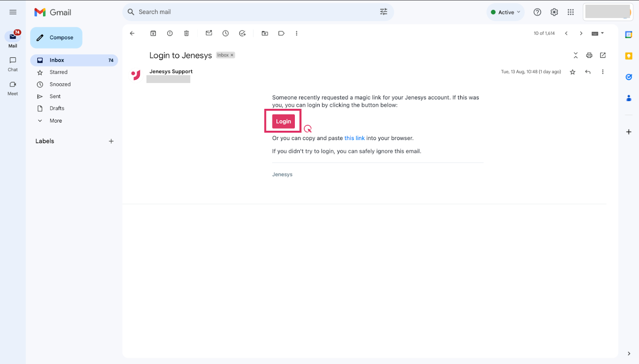Open Settings gear icon
Image resolution: width=639 pixels, height=364 pixels.
tap(554, 12)
